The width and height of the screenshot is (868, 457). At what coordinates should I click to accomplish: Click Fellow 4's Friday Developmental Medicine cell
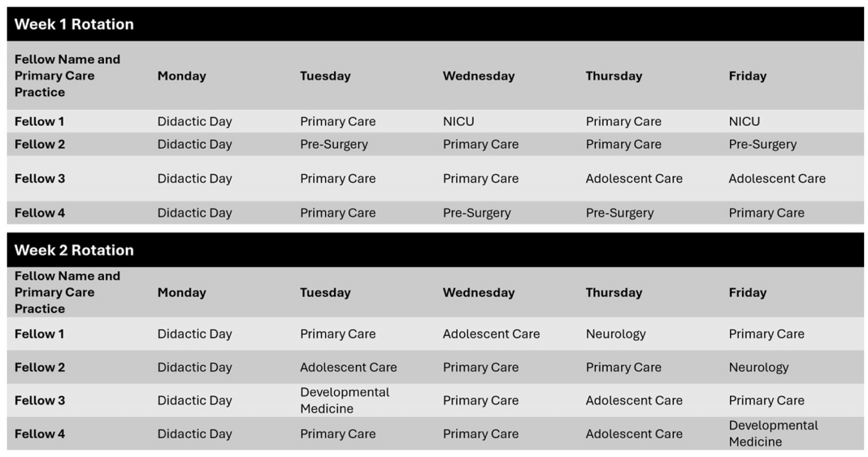click(x=773, y=434)
